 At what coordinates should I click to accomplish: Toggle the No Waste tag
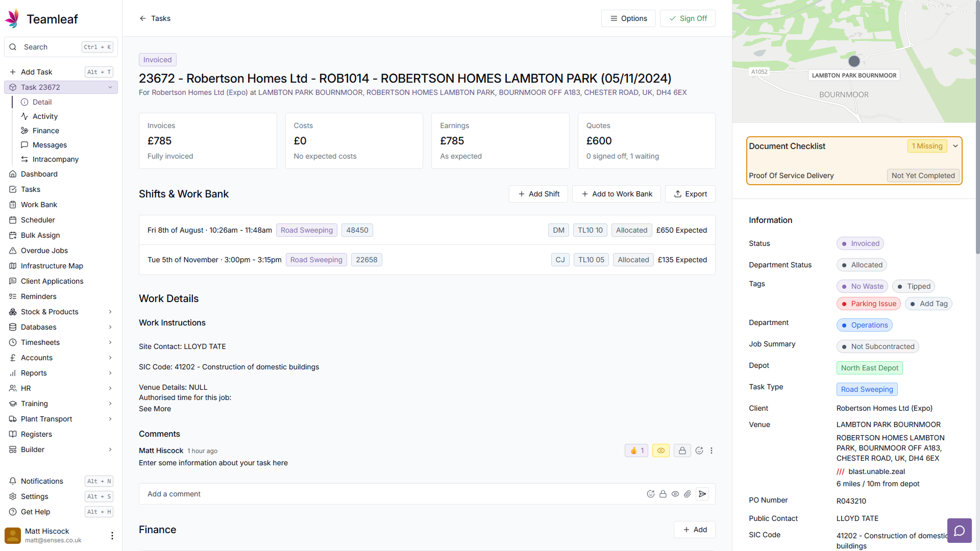(x=862, y=286)
